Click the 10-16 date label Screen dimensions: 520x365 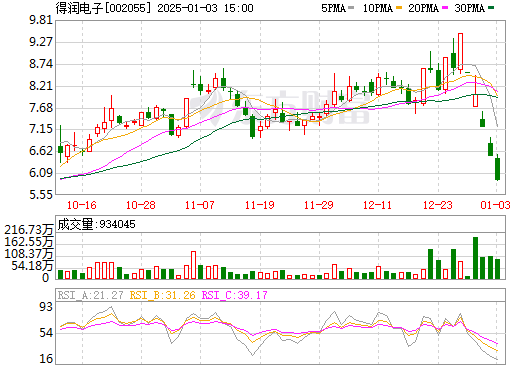(x=82, y=205)
